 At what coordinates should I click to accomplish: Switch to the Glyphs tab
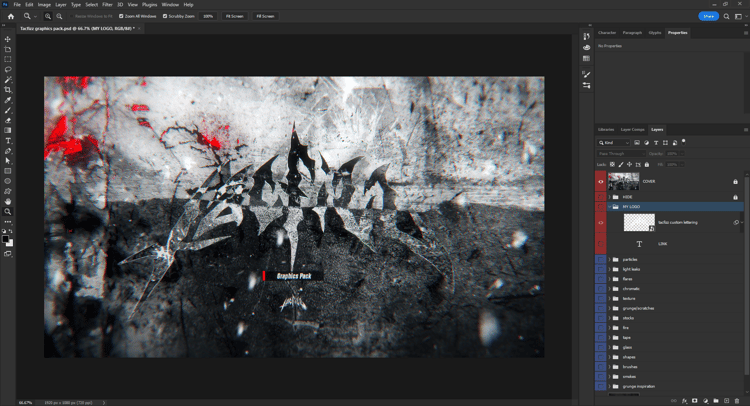[655, 33]
